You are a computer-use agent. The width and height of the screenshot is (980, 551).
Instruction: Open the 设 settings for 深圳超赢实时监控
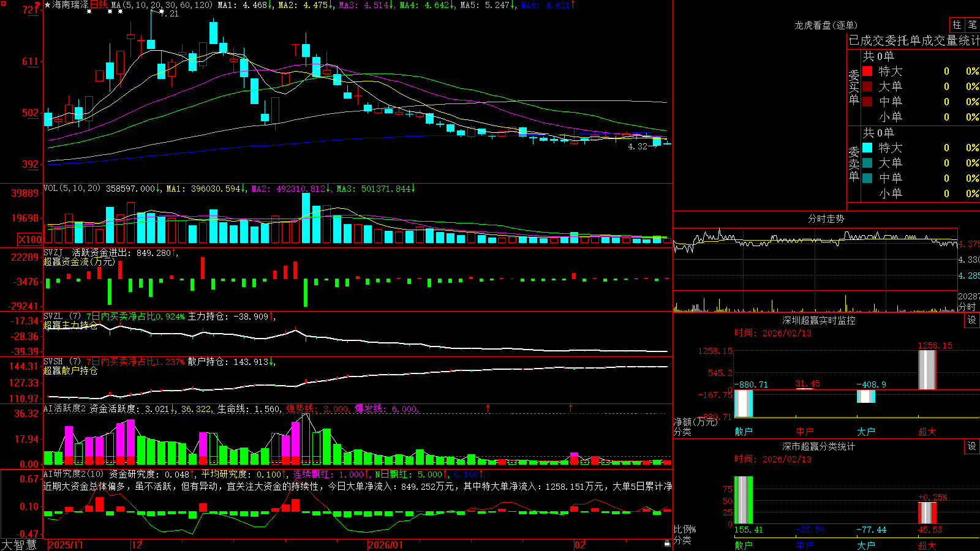click(x=972, y=320)
